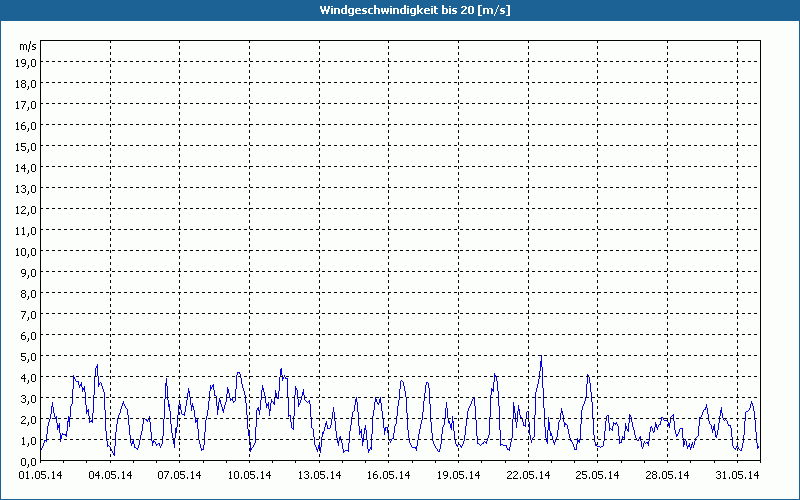Click the 7,0 y-axis label

28,315
